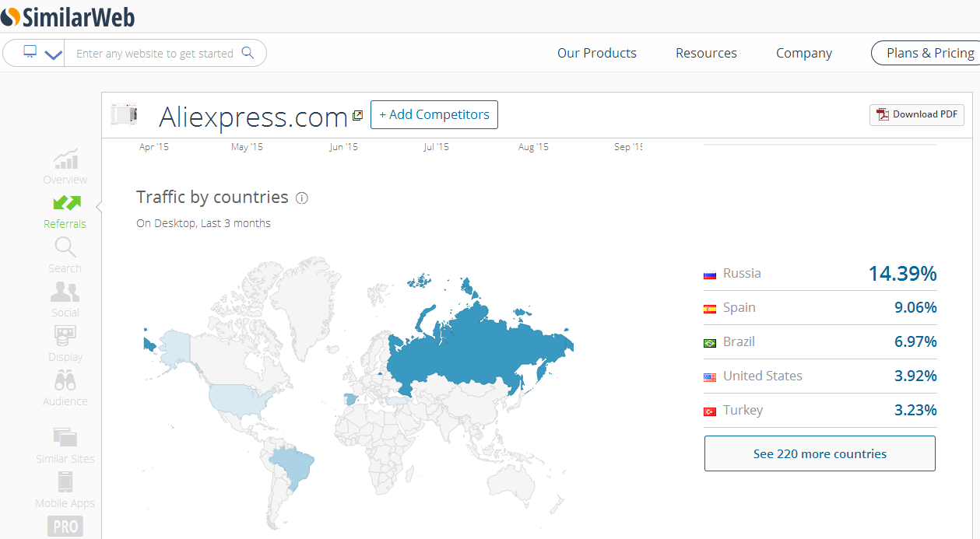Go to the Similar Sites icon

point(65,436)
